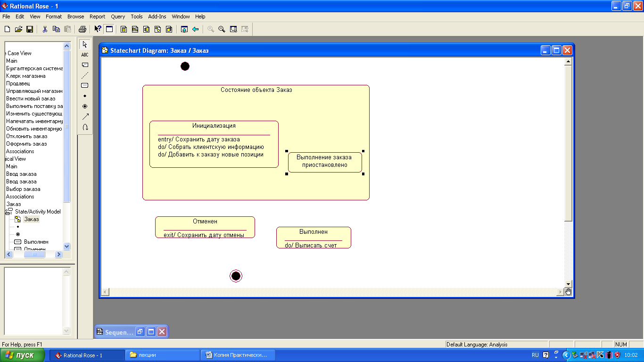Screen dimensions: 644x362
Task: Select Выполнен state in browser tree
Action: tap(36, 242)
